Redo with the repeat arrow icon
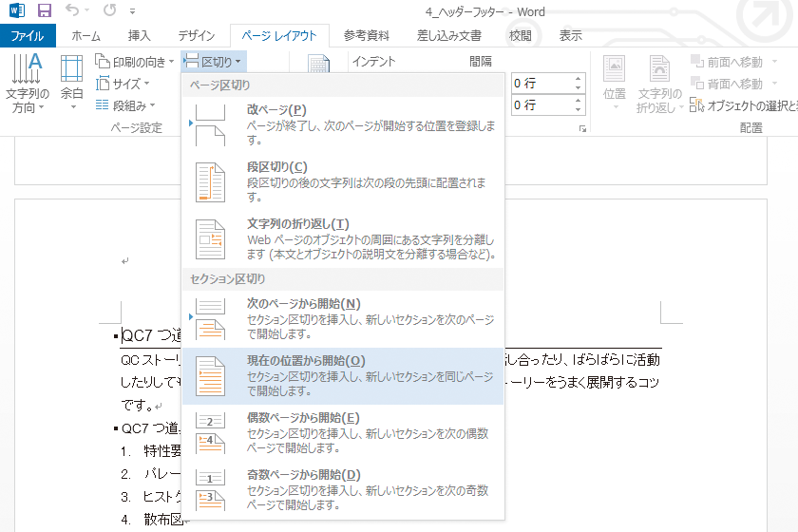 pos(109,9)
